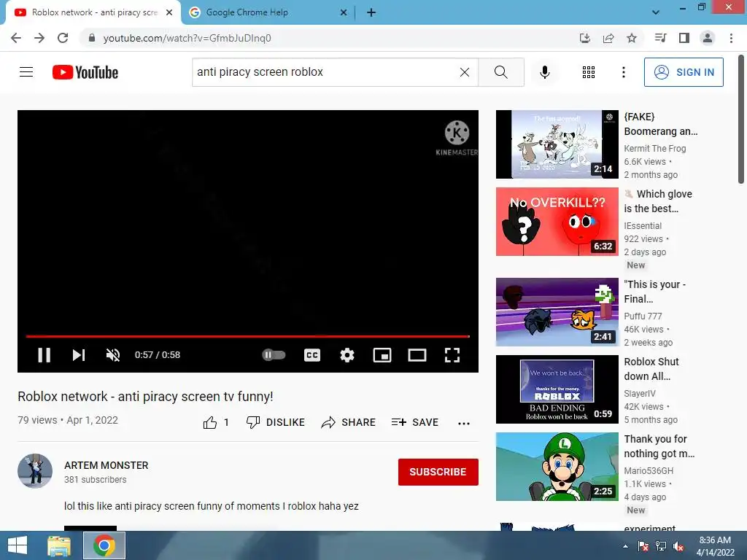Open the Chrome profile avatar

pos(708,38)
